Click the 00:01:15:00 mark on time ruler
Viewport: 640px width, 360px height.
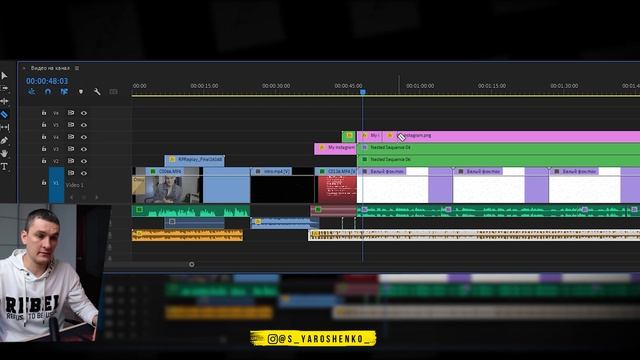(492, 86)
